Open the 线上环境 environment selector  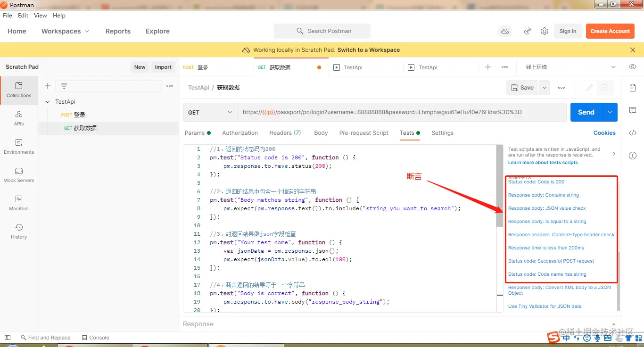570,67
